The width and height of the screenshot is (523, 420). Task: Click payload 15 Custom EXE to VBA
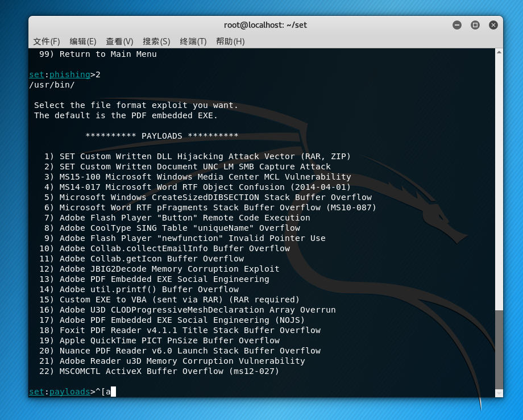pos(169,300)
